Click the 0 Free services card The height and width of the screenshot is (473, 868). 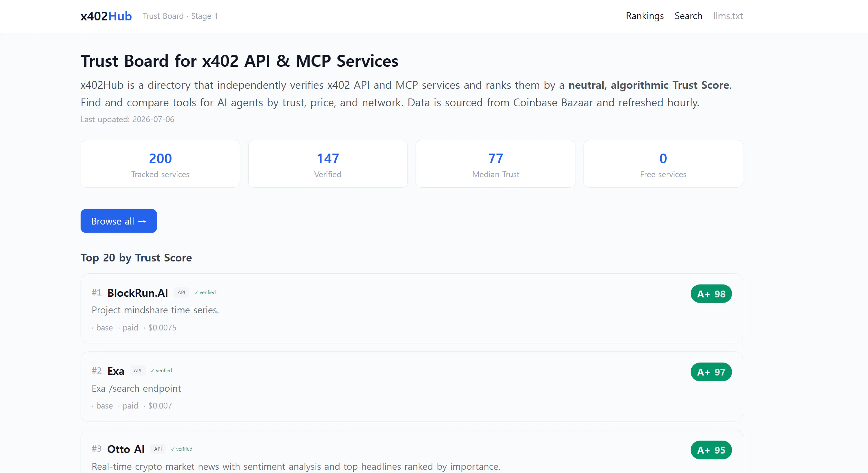(663, 164)
